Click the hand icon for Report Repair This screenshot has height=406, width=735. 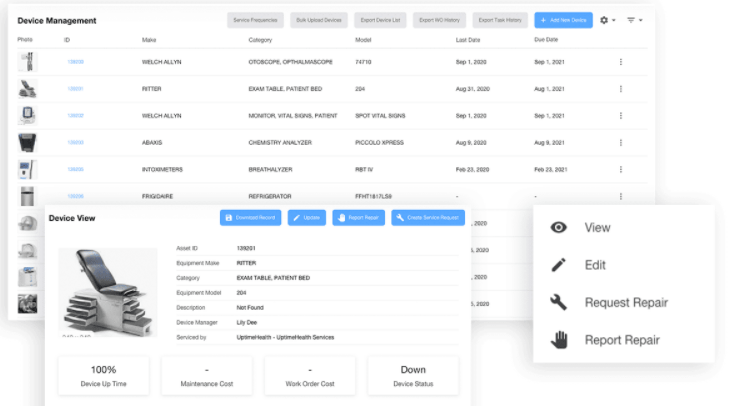pyautogui.click(x=560, y=340)
